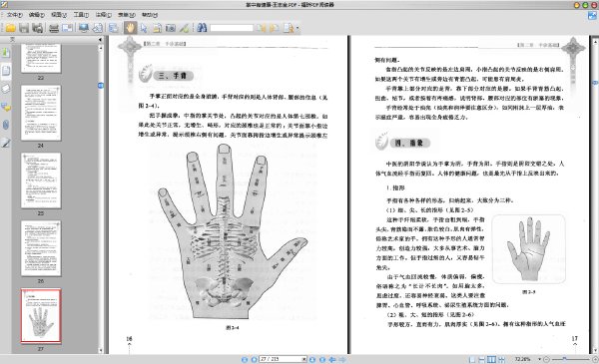Open the Help menu in menu bar
Viewport: 599px width, 364px height.
(150, 15)
